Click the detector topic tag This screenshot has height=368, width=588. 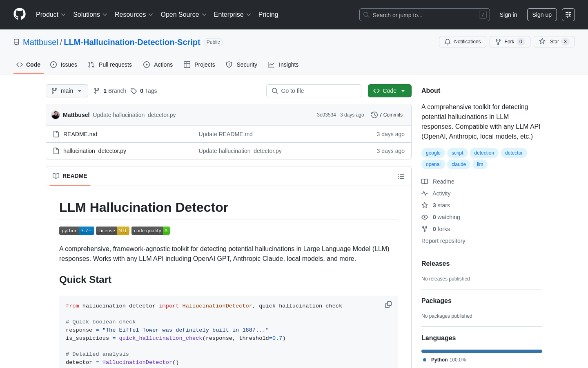click(514, 153)
